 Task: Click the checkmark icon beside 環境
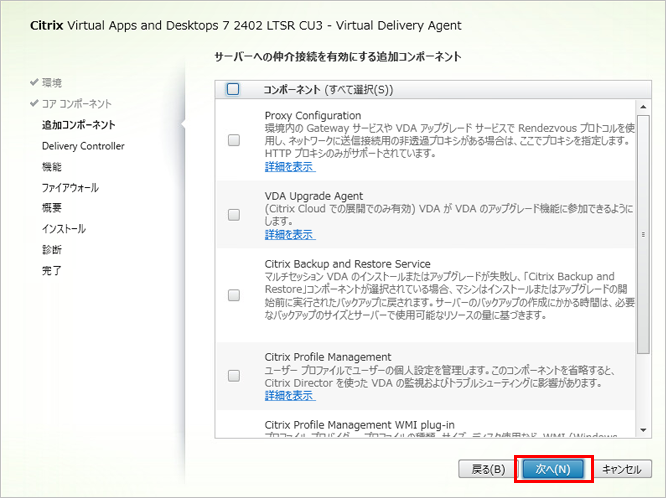coord(35,82)
